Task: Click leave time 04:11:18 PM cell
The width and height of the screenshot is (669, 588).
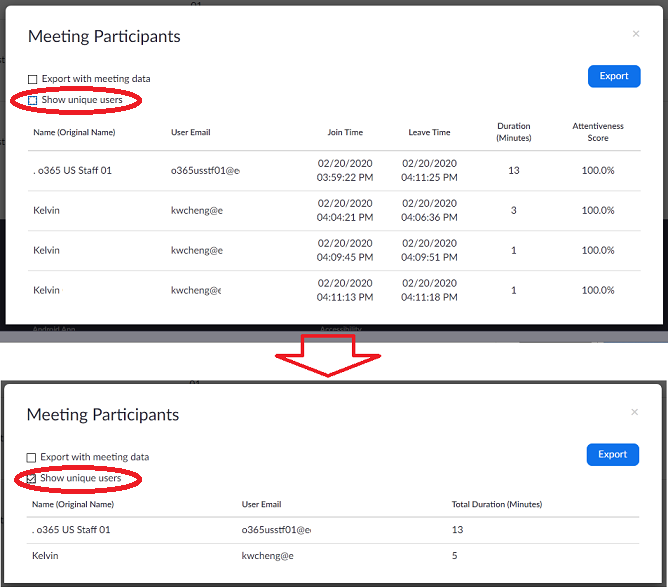Action: (429, 291)
